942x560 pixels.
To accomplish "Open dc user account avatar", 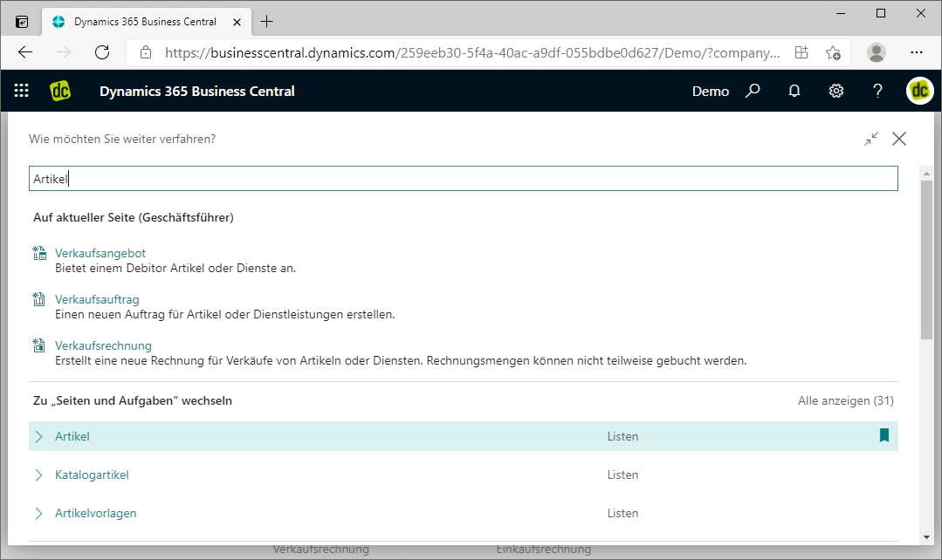I will point(920,91).
